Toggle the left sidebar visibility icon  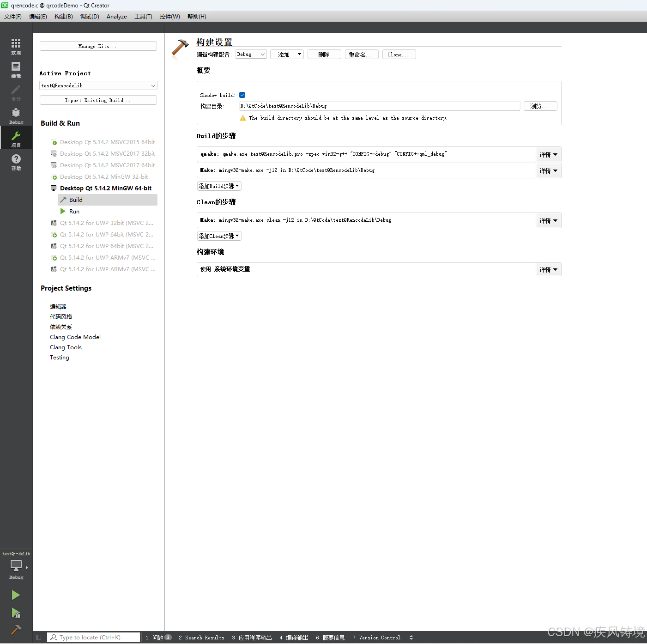(39, 638)
